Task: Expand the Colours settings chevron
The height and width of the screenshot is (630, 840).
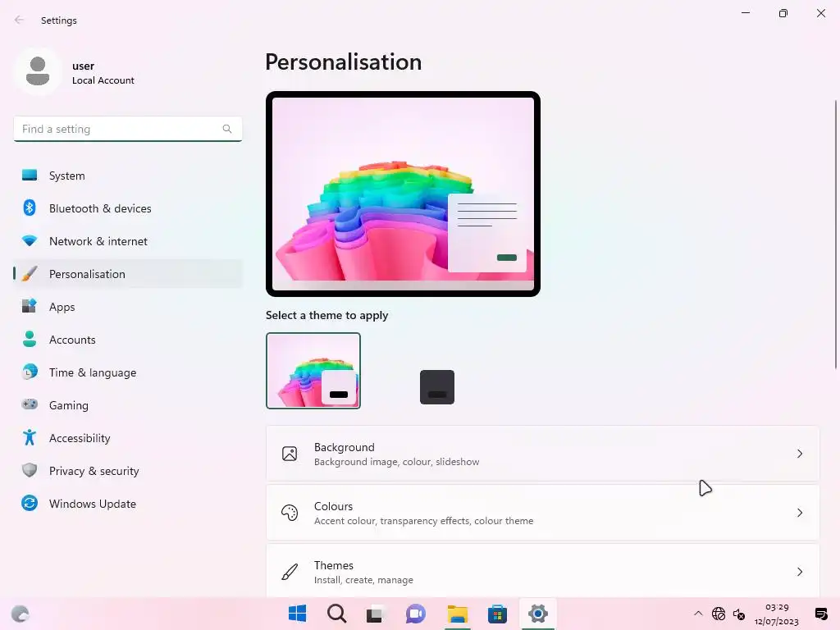Action: click(800, 513)
